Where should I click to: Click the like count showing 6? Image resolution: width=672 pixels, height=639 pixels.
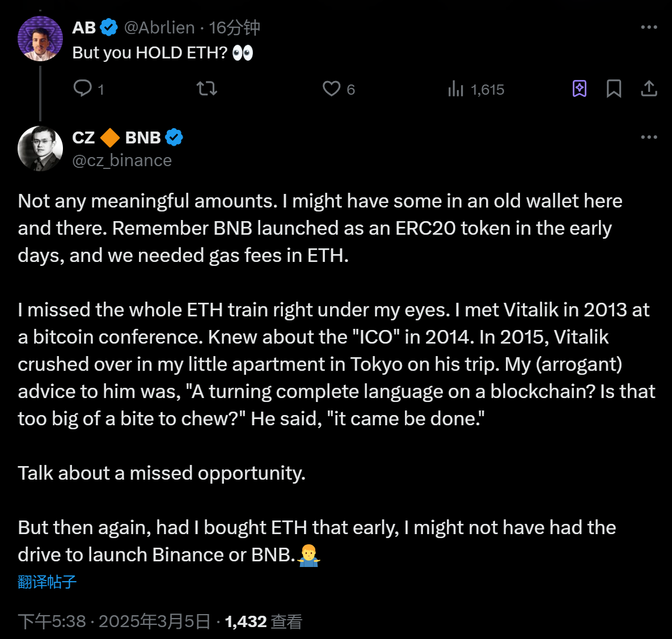pyautogui.click(x=350, y=88)
